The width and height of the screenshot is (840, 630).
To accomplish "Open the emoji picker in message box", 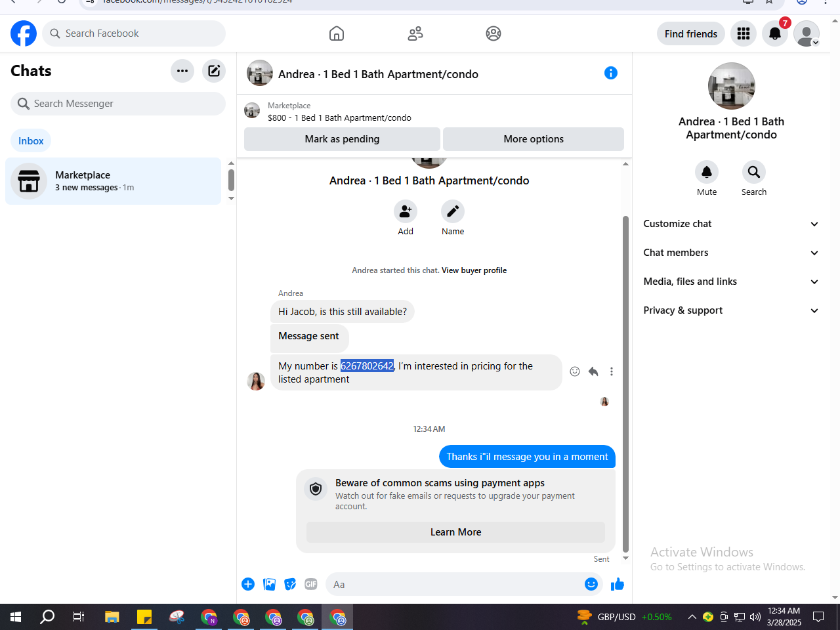I will pos(591,584).
